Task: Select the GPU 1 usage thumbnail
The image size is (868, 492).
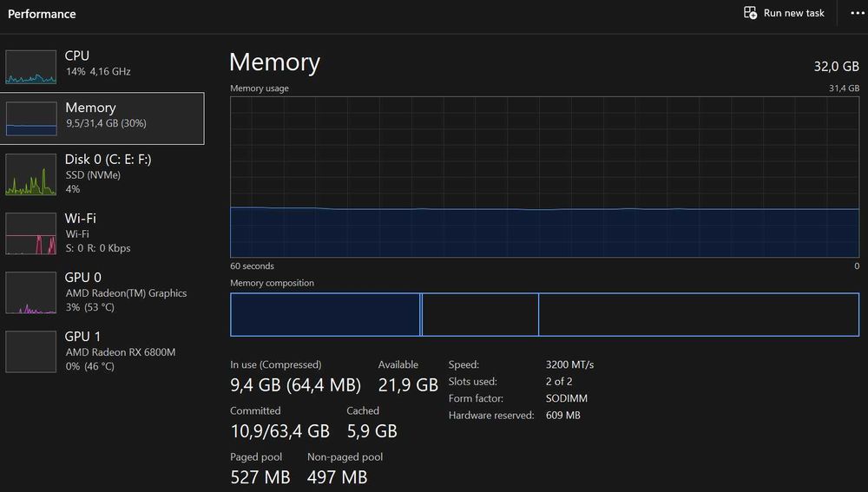Action: (31, 352)
